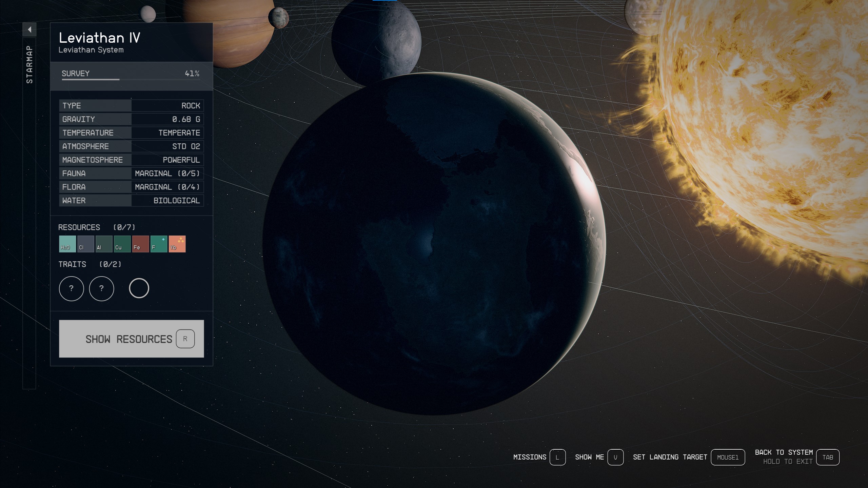Image resolution: width=868 pixels, height=488 pixels.
Task: Select the Cl chlorine resource tile
Action: [x=85, y=244]
